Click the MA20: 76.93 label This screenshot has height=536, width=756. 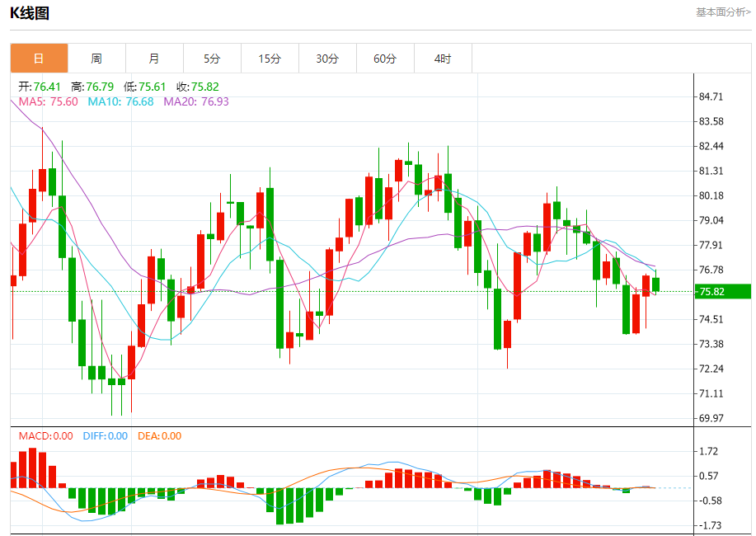196,101
